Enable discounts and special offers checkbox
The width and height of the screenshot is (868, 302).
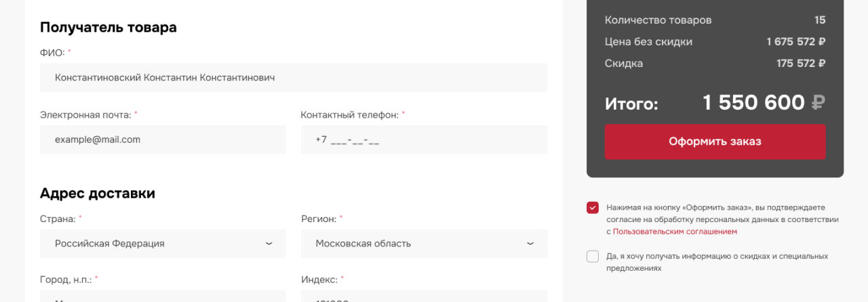(x=593, y=256)
